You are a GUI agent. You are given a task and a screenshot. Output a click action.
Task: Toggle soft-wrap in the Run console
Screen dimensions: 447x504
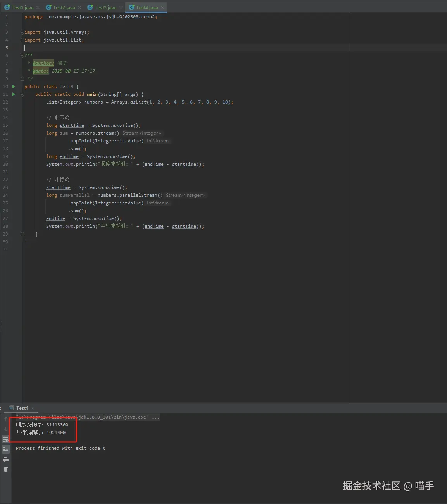pyautogui.click(x=6, y=439)
